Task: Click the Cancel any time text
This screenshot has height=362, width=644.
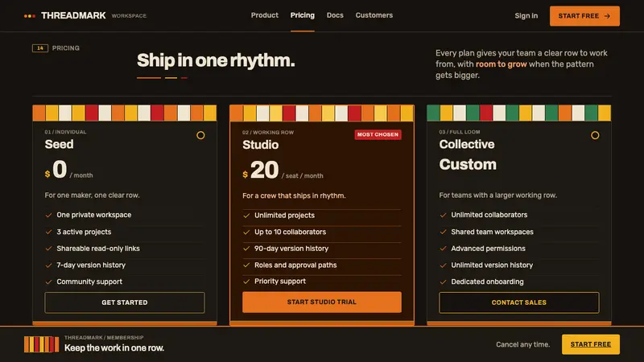Action: [522, 344]
